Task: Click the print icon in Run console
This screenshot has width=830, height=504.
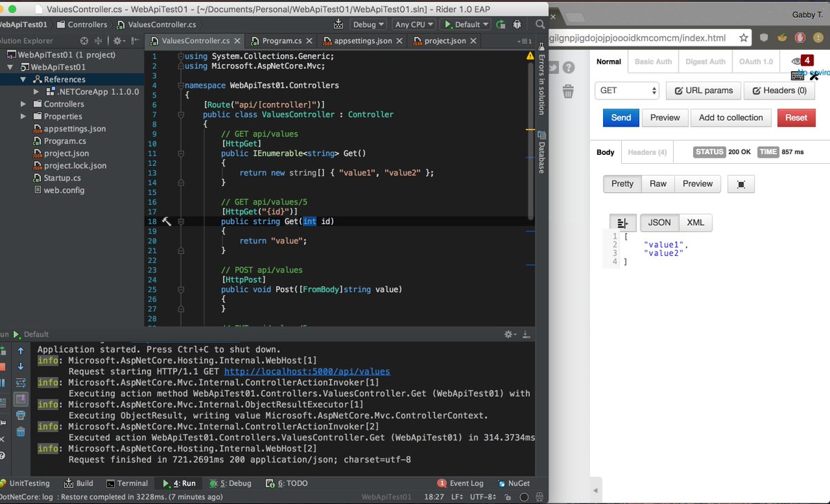Action: [21, 416]
